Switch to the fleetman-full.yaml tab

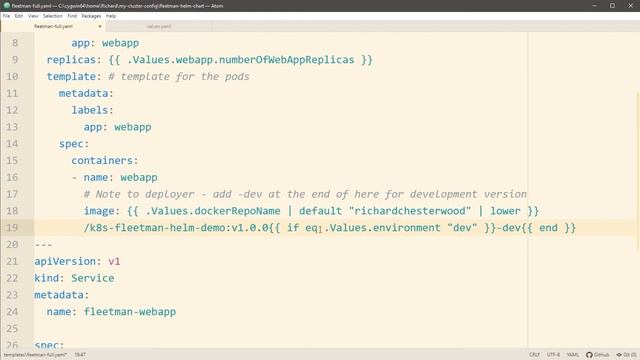53,27
